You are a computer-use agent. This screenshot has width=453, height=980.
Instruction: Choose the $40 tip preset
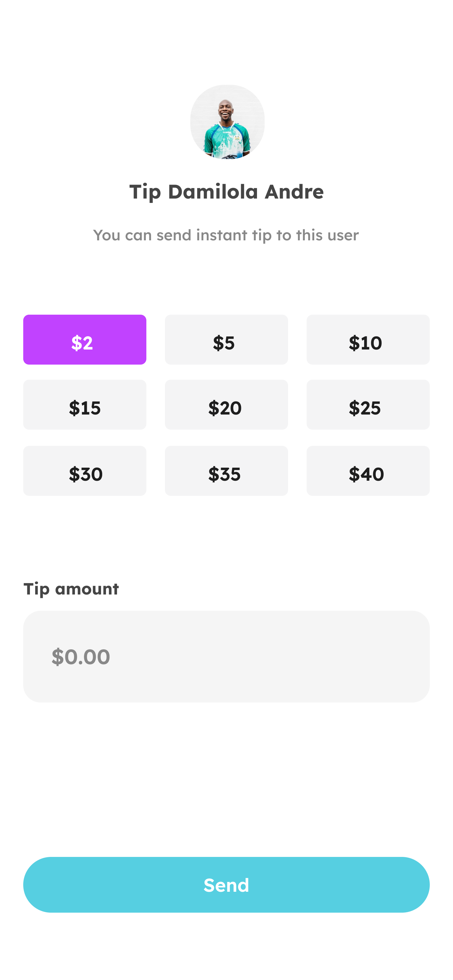tap(368, 471)
